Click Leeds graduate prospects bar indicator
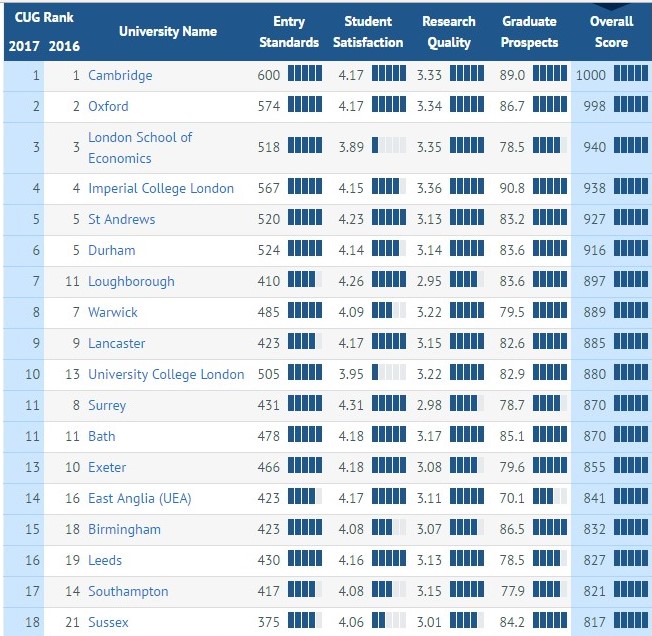 click(x=550, y=558)
